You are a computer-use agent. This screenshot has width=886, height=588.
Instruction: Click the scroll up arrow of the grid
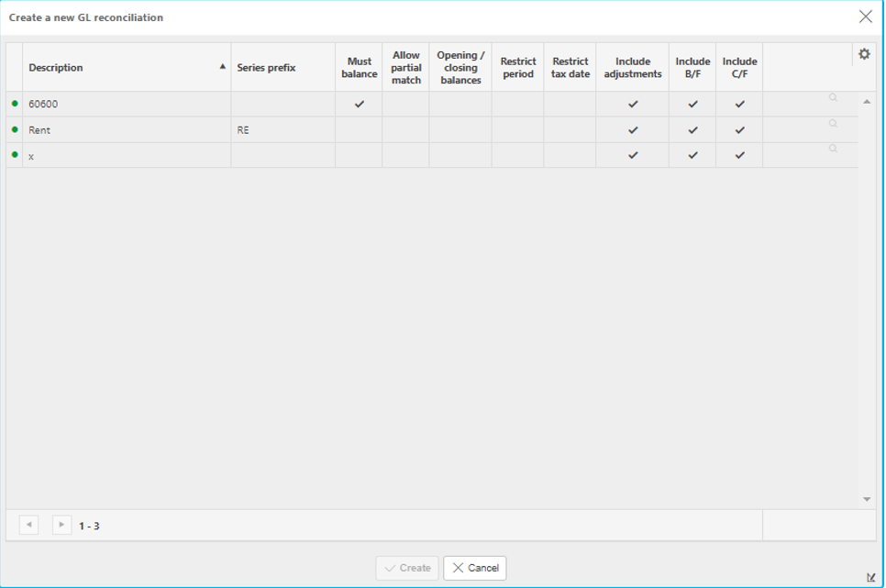click(867, 102)
